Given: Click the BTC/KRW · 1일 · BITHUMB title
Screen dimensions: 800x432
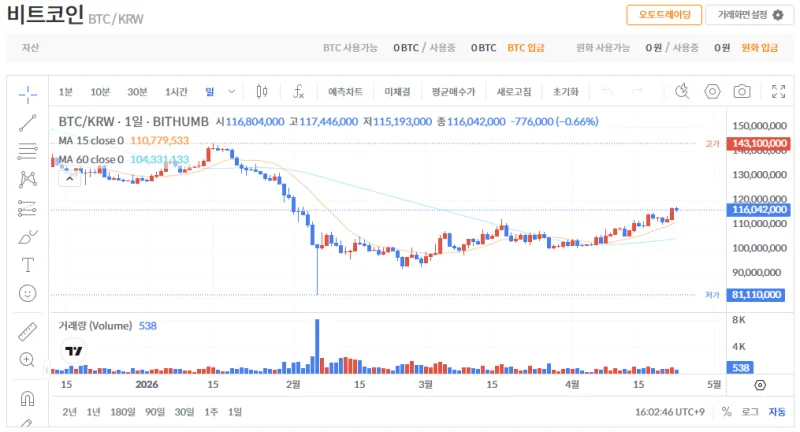Looking at the screenshot, I should [x=133, y=122].
